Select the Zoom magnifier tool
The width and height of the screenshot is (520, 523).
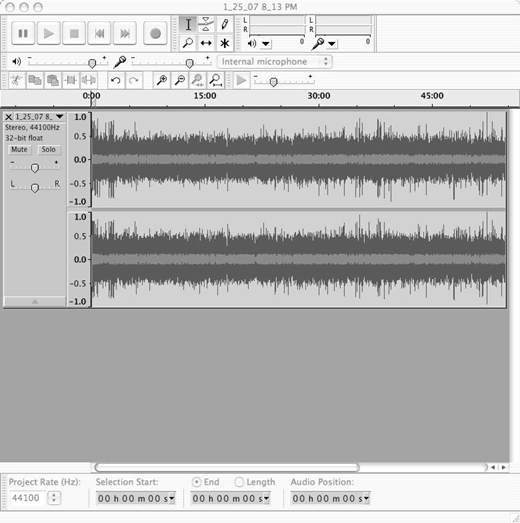188,43
